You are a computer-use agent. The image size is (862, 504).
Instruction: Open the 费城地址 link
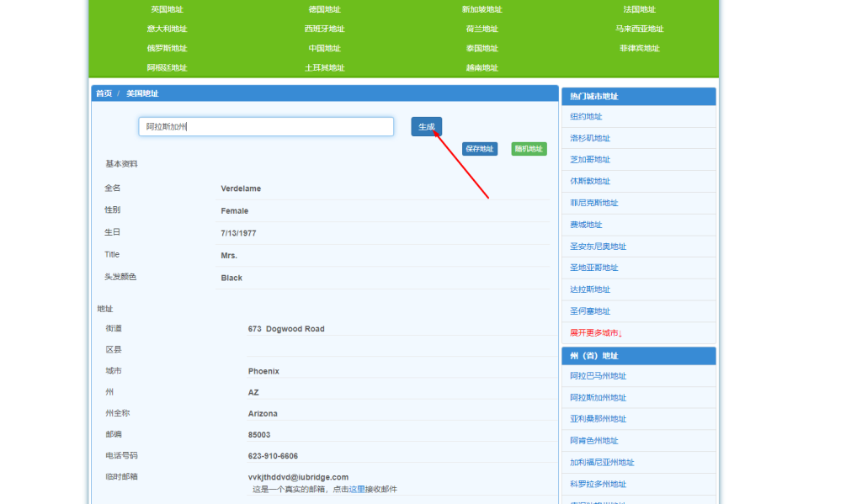[586, 225]
